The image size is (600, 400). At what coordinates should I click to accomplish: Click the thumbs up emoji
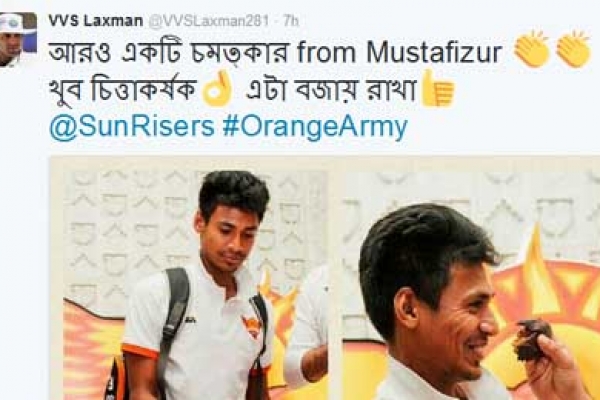pos(437,89)
